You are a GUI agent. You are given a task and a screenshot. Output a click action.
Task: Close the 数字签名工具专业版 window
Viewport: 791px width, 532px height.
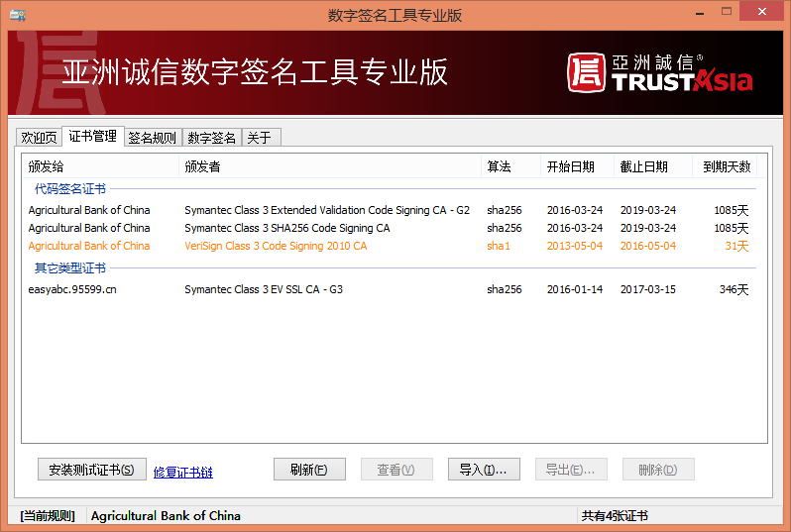[x=761, y=11]
